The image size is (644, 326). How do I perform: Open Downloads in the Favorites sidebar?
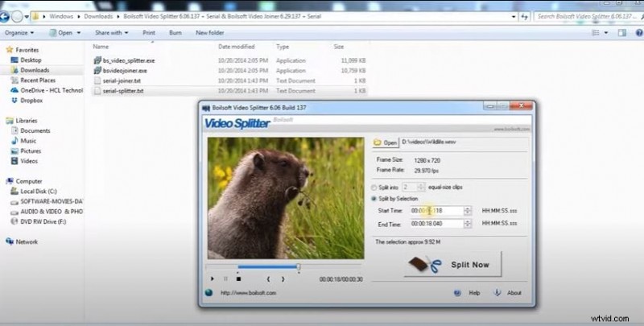click(35, 70)
